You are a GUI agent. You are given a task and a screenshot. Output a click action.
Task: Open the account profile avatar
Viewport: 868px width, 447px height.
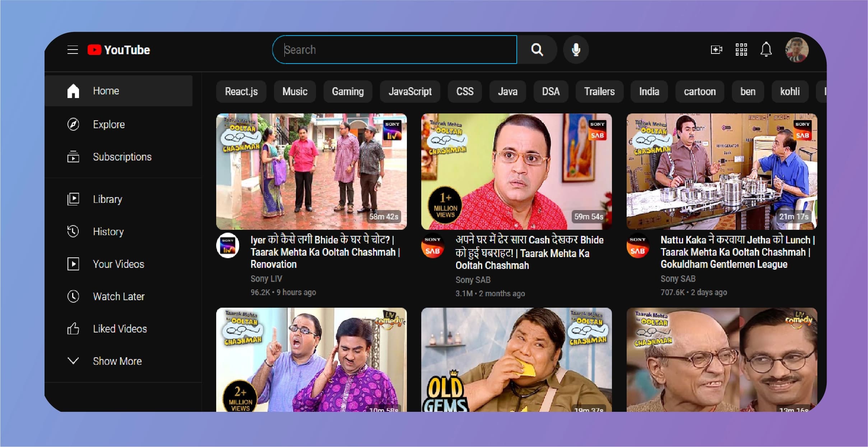(797, 50)
